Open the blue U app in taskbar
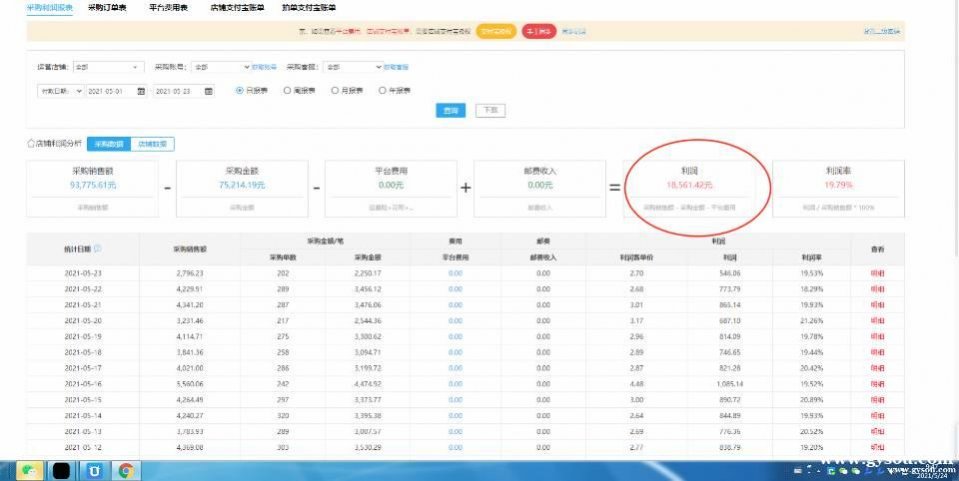This screenshot has width=959, height=481. click(x=95, y=471)
